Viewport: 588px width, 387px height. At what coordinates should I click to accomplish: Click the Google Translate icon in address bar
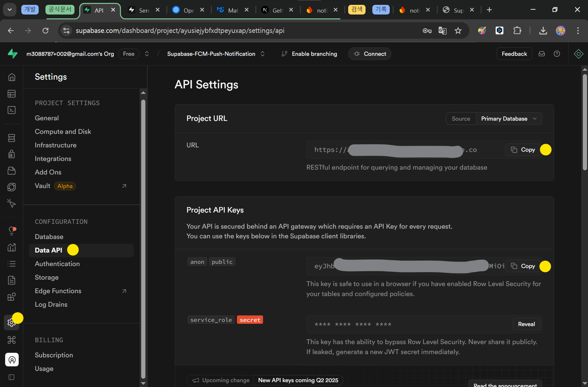(443, 31)
